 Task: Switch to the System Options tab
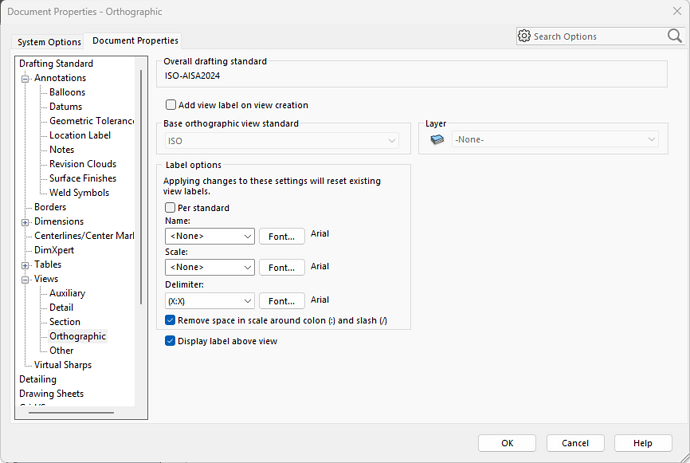tap(48, 41)
